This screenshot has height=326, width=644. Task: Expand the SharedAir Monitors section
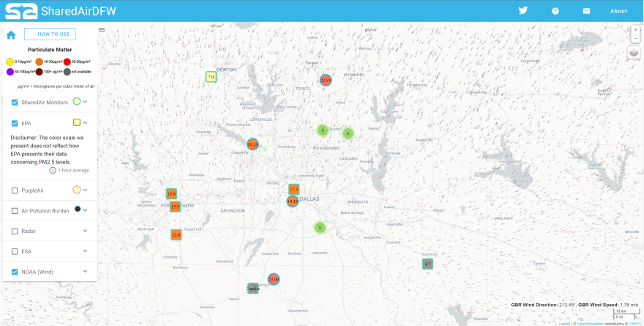[x=85, y=102]
